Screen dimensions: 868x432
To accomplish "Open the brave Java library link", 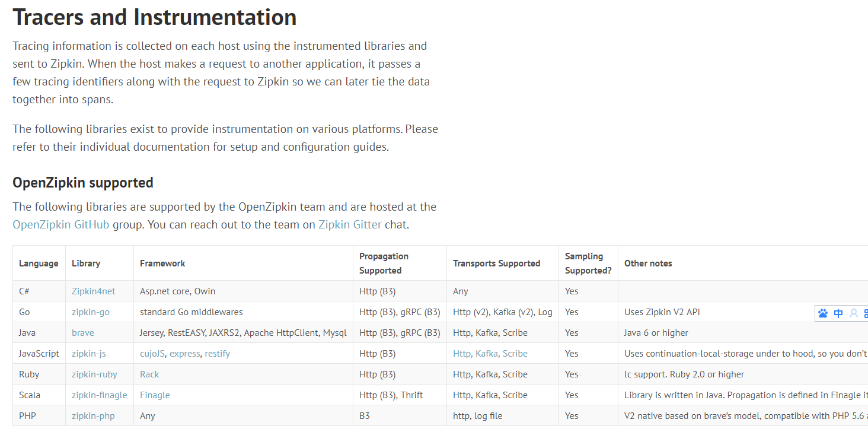I will tap(83, 333).
